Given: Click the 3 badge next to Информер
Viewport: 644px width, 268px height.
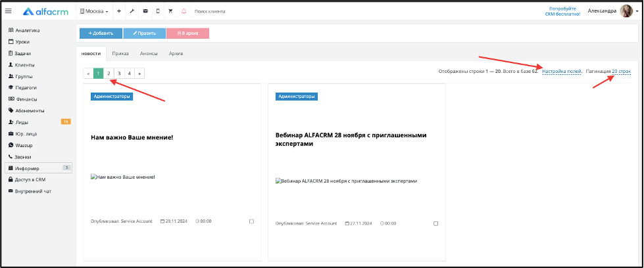Looking at the screenshot, I should [67, 167].
